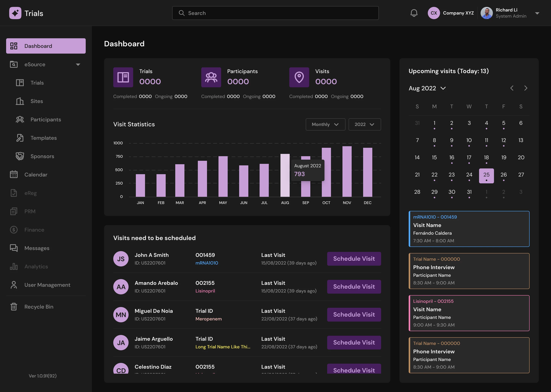Image resolution: width=551 pixels, height=392 pixels.
Task: Click the eReg document icon
Action: tap(14, 193)
